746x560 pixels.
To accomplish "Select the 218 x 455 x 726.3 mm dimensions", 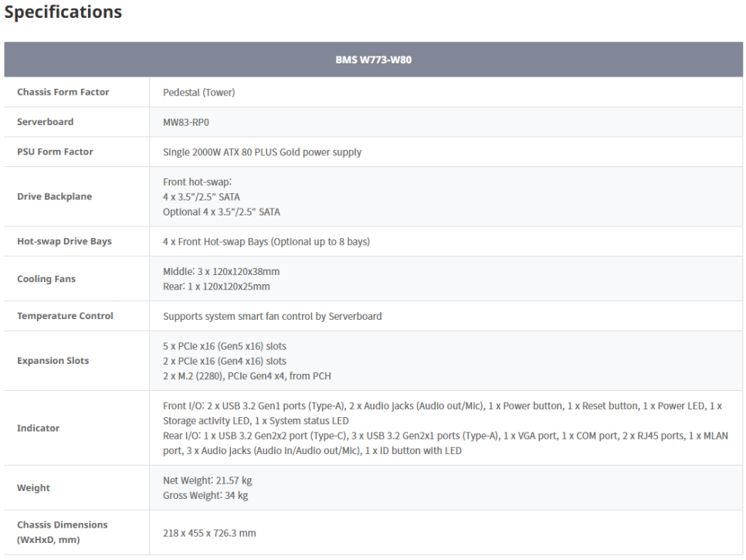I will click(209, 533).
